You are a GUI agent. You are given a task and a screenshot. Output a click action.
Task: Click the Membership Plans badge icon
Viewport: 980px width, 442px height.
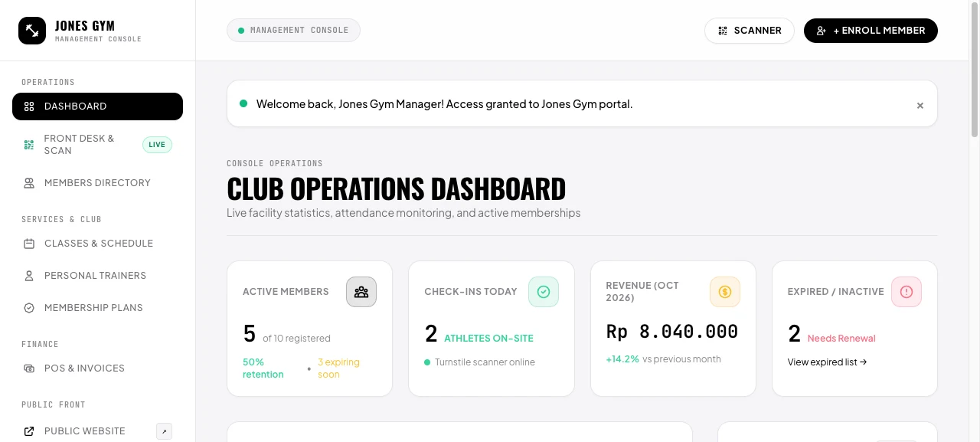29,308
